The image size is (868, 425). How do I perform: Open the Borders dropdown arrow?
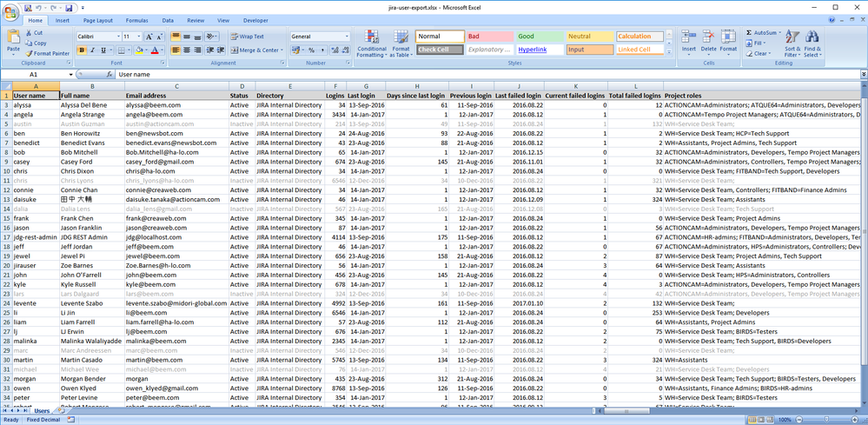pyautogui.click(x=129, y=50)
